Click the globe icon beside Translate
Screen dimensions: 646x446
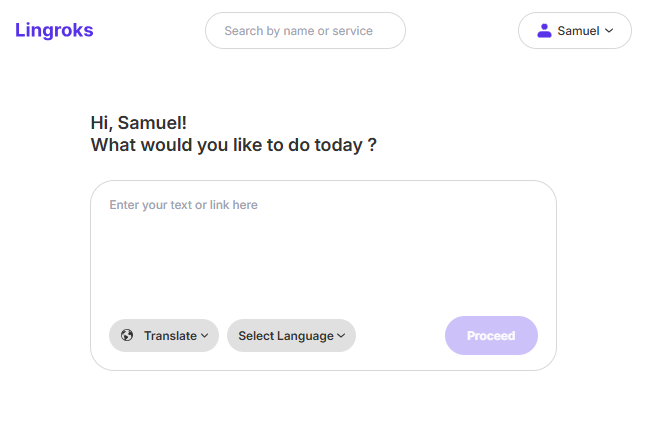[x=127, y=335]
